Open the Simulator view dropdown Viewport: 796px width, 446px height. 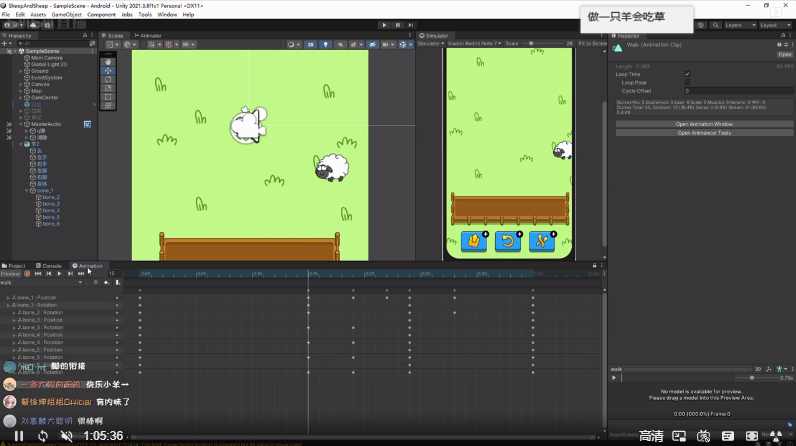point(430,44)
